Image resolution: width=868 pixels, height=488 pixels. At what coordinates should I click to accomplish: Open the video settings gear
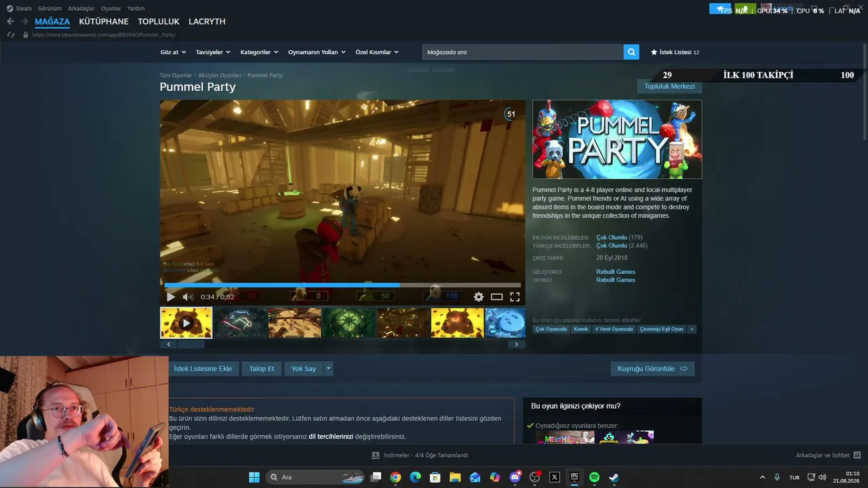(479, 297)
